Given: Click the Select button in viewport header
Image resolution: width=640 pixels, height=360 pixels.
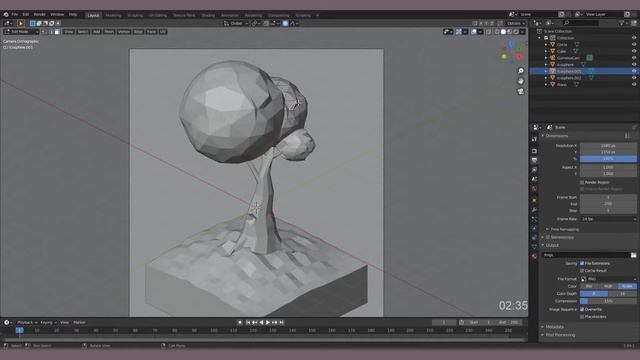Looking at the screenshot, I should pos(82,31).
